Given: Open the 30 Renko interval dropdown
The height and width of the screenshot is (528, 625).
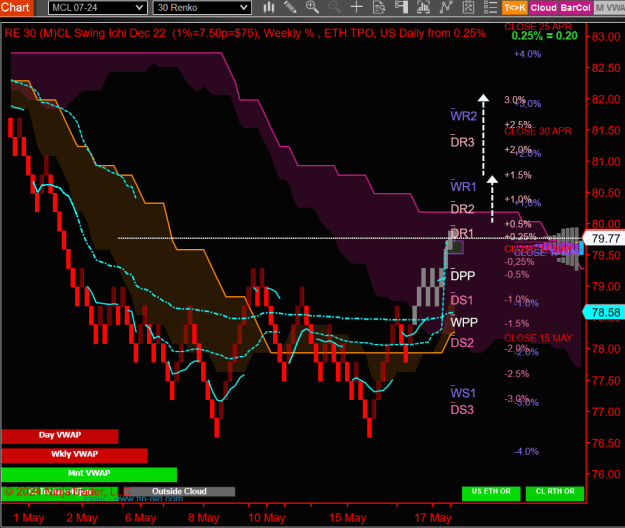Looking at the screenshot, I should click(x=202, y=8).
